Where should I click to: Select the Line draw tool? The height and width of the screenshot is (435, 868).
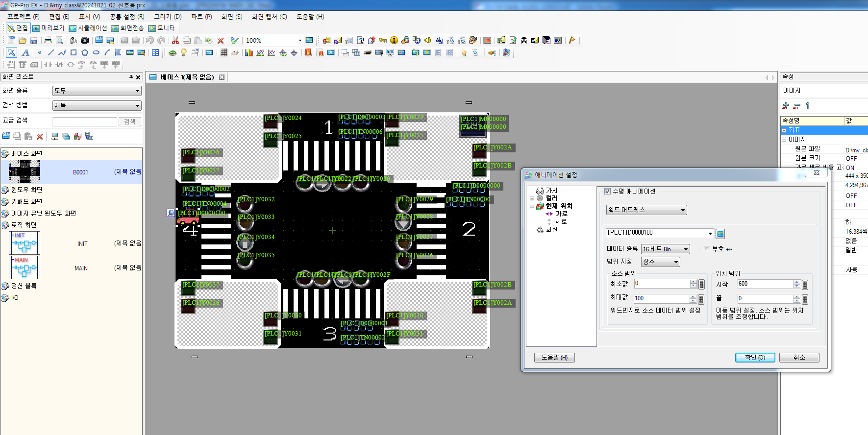(51, 52)
